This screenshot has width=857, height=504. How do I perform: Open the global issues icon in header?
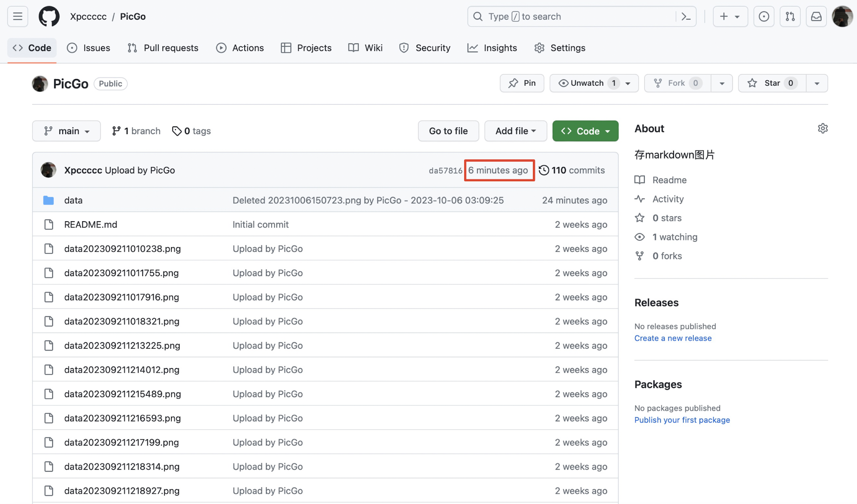[764, 16]
